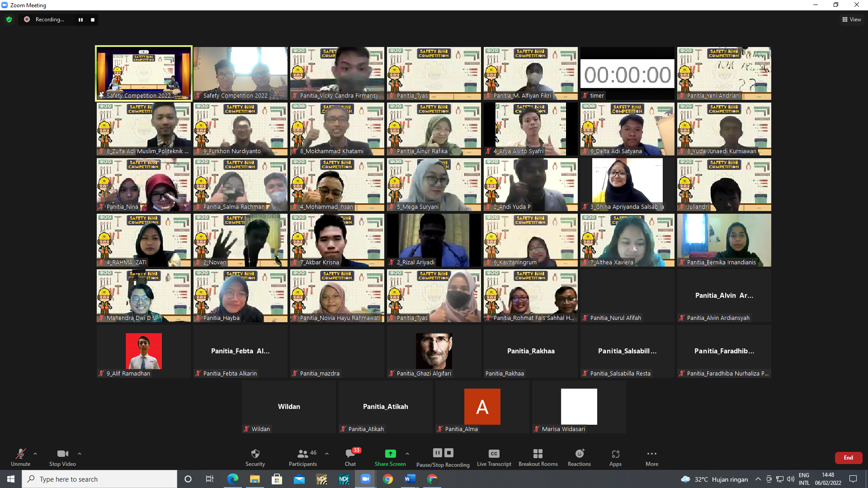Click the taskbar search box
Image resolution: width=868 pixels, height=488 pixels.
tap(99, 479)
